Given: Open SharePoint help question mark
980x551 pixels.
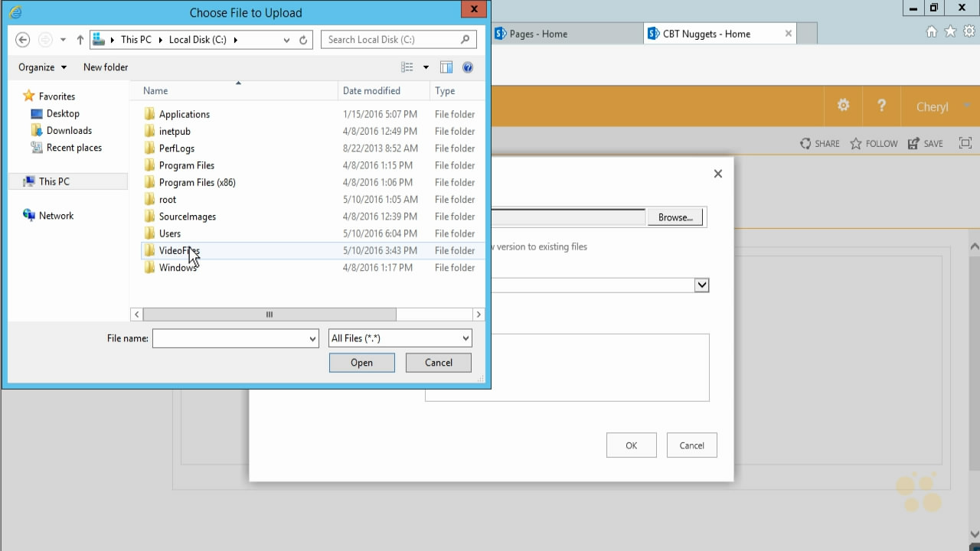Looking at the screenshot, I should (x=881, y=106).
